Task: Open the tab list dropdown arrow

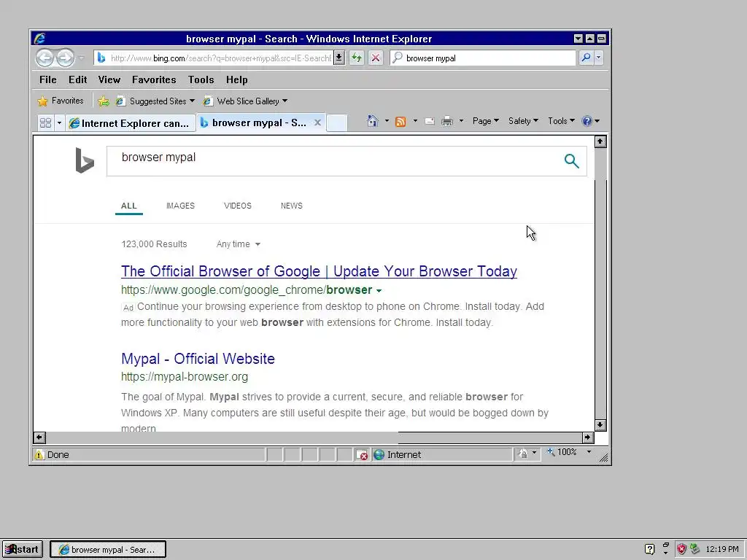Action: [x=59, y=122]
